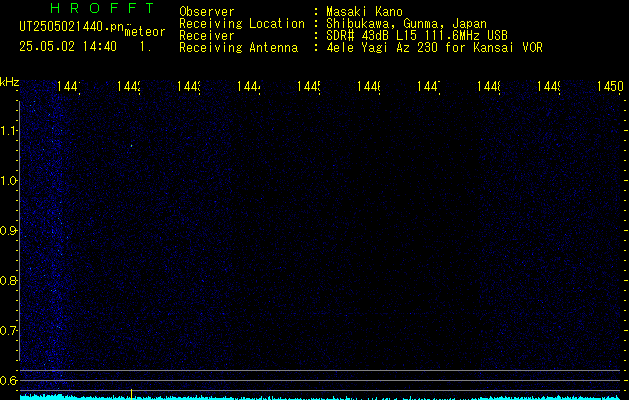Click the 0.8 kHz frequency tick label
The width and height of the screenshot is (629, 400).
[x=8, y=280]
